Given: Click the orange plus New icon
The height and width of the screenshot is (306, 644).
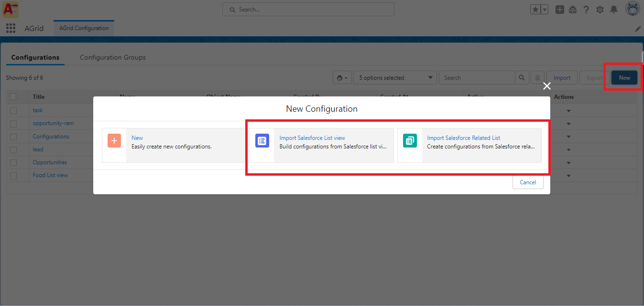Looking at the screenshot, I should pos(114,141).
